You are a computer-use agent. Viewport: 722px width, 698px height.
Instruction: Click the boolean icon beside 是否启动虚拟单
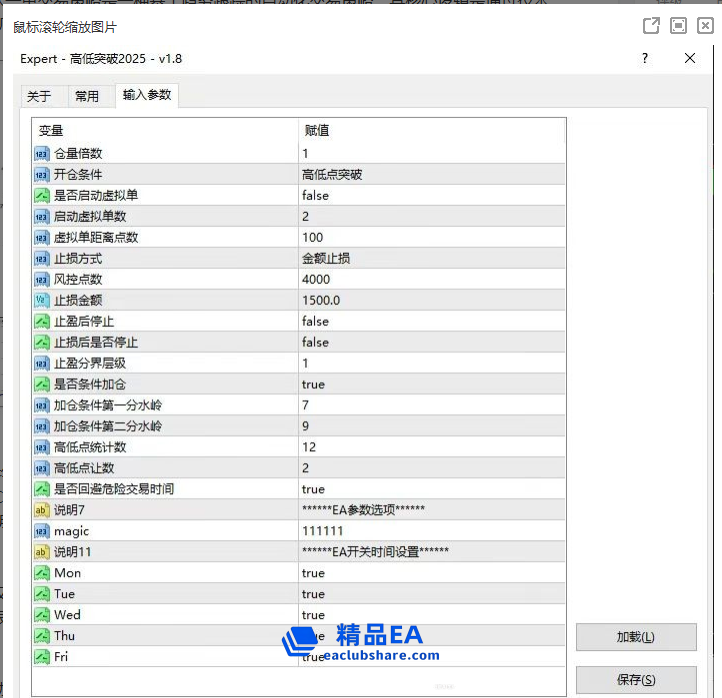[x=41, y=196]
